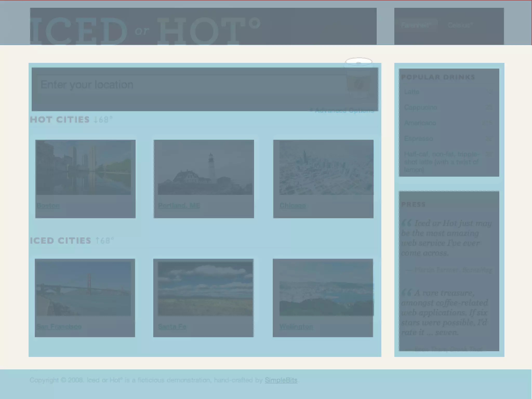Click the Santa Fe link
This screenshot has height=399, width=532.
tap(172, 327)
